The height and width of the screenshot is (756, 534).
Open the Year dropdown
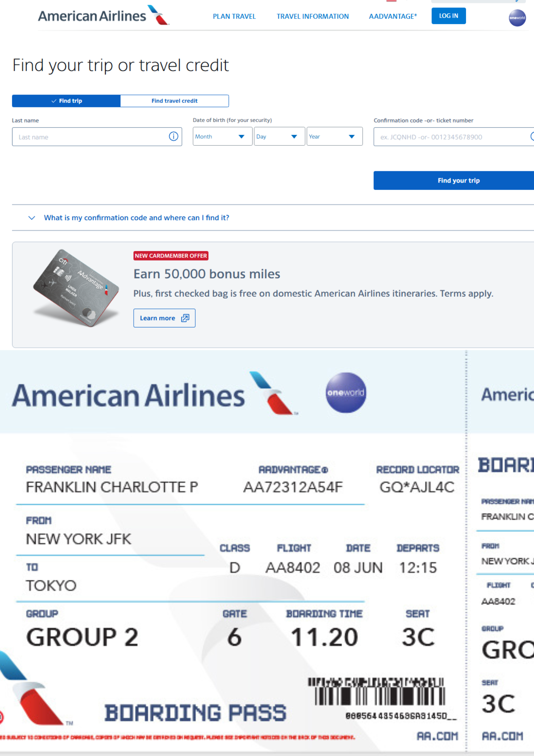(334, 136)
